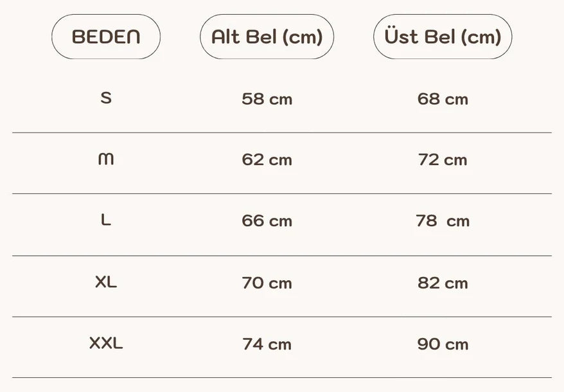
Task: Click the 74 cm value for XXL
Action: tap(267, 344)
